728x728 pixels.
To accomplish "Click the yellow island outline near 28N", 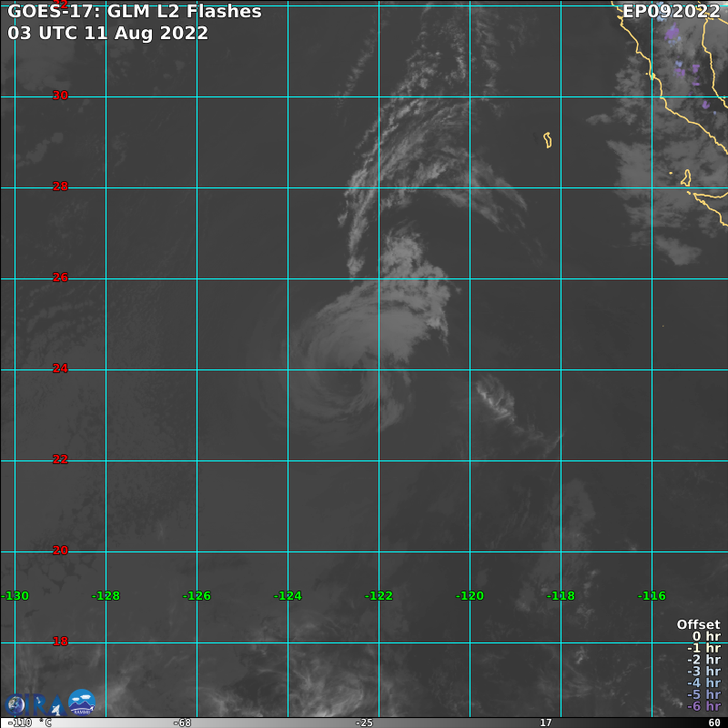I will [548, 140].
